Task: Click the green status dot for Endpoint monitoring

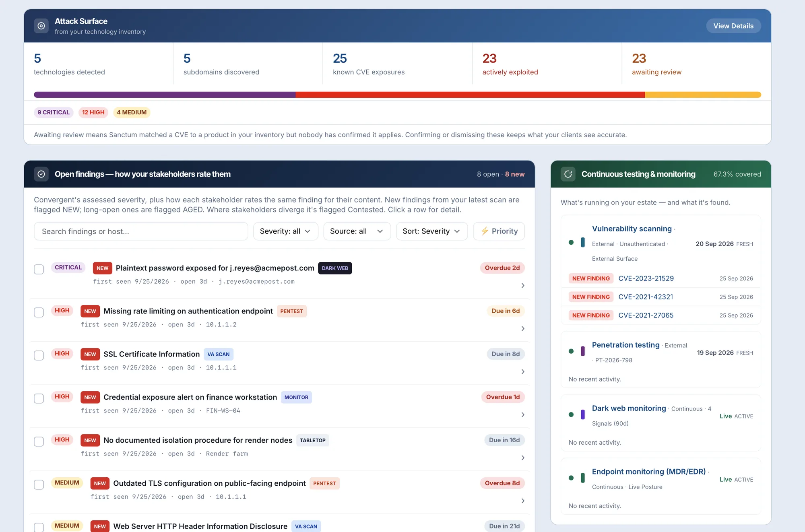Action: click(x=571, y=478)
